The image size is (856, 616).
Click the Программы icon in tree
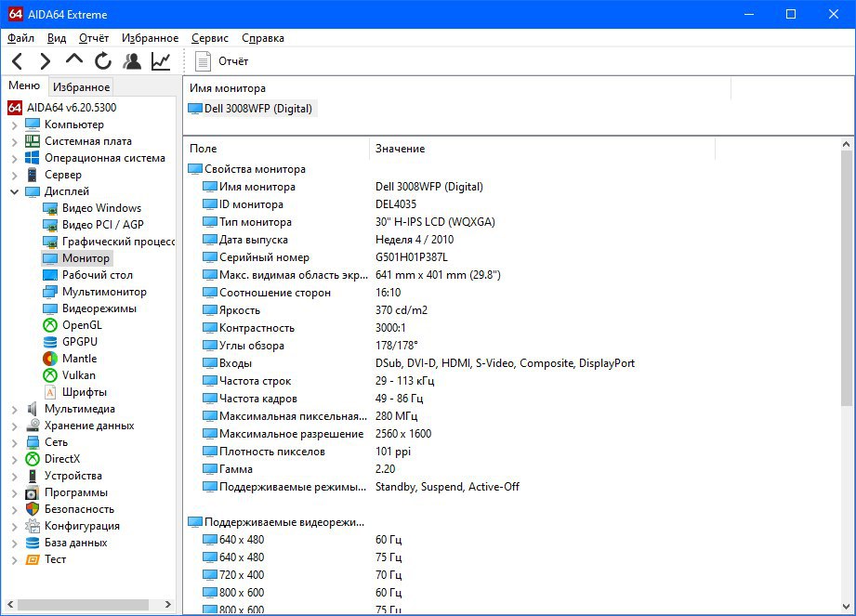[33, 492]
